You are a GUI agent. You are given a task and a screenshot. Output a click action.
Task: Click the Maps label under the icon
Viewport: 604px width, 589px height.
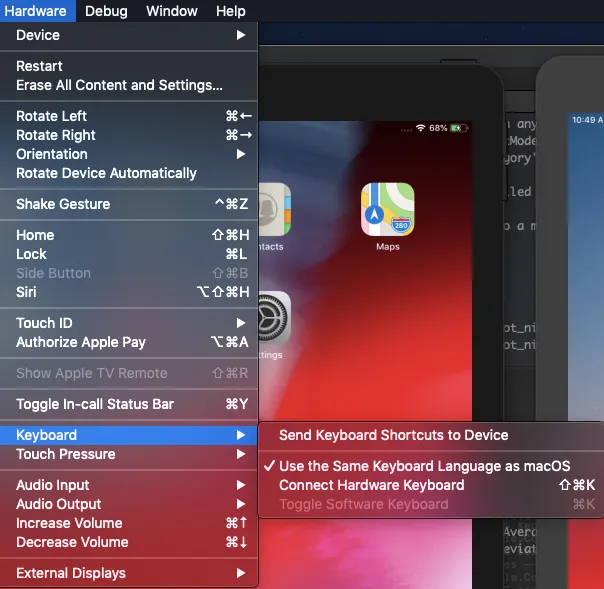pyautogui.click(x=388, y=247)
